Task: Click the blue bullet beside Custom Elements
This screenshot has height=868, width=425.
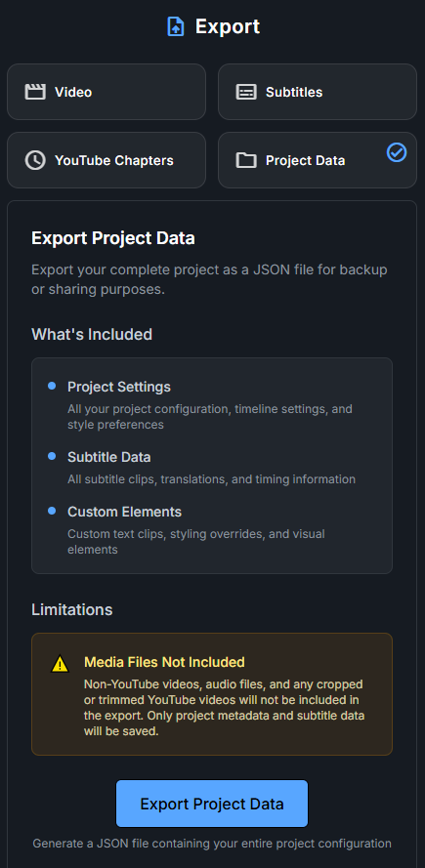Action: click(x=52, y=511)
